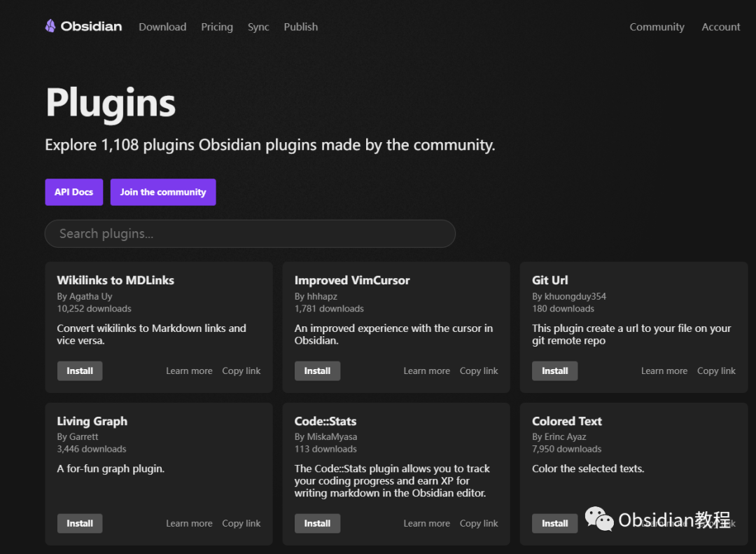Install the Improved VimCursor plugin

coord(317,371)
